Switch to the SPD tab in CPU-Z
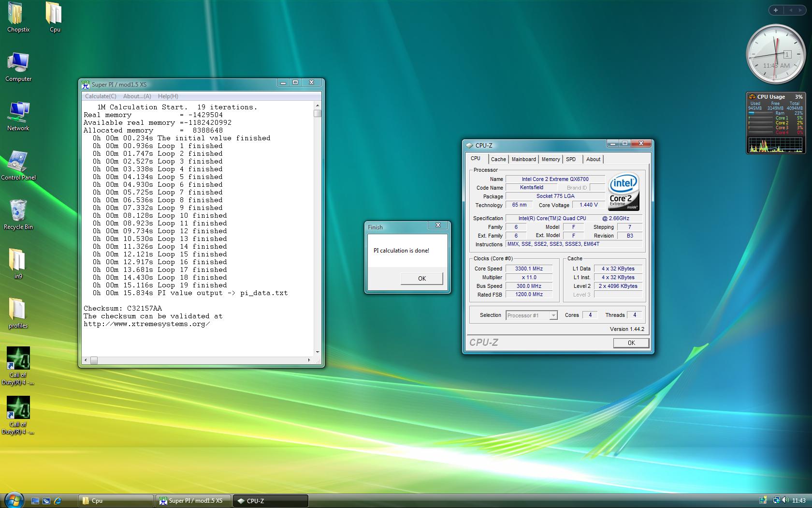The height and width of the screenshot is (508, 812). click(x=571, y=159)
